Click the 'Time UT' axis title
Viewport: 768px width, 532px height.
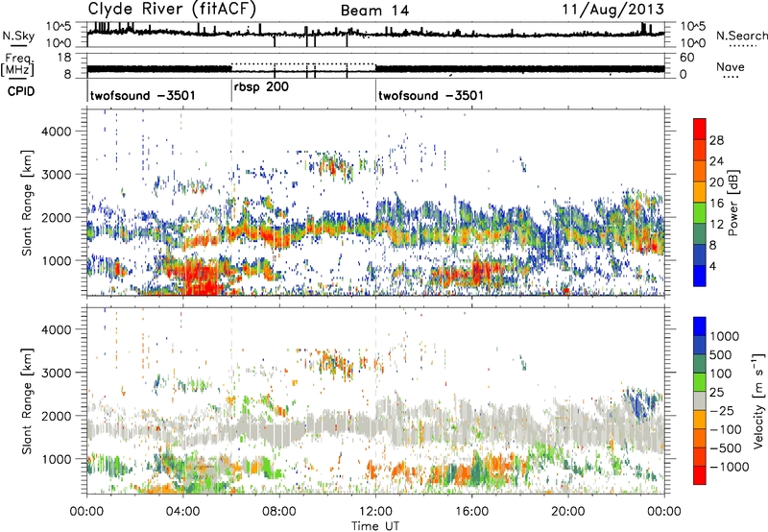(x=375, y=526)
